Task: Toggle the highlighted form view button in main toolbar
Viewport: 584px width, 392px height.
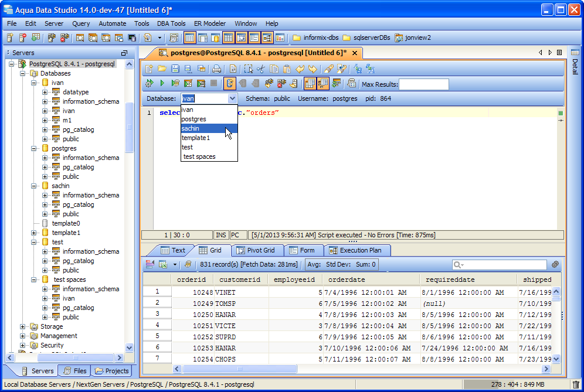Action: pyautogui.click(x=254, y=38)
